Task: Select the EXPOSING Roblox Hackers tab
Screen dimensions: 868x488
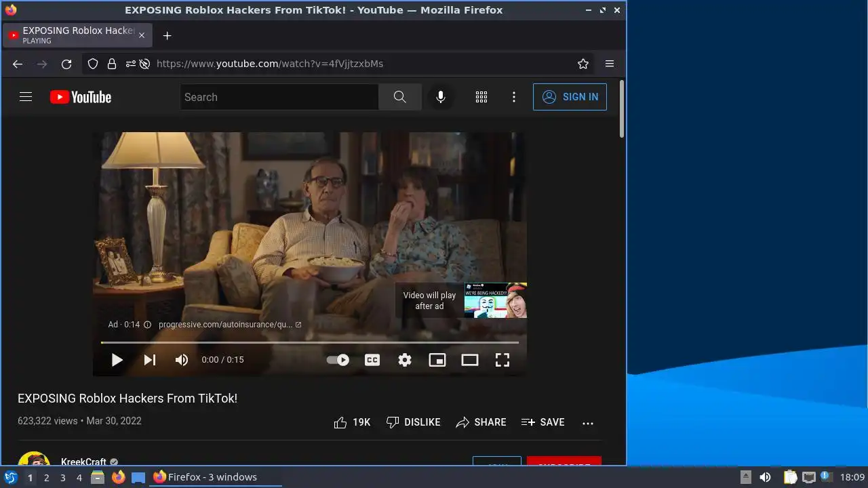Action: point(77,35)
